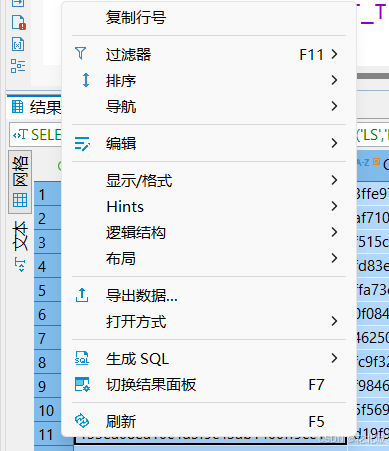
Task: Select row number 5 header
Action: (48, 290)
